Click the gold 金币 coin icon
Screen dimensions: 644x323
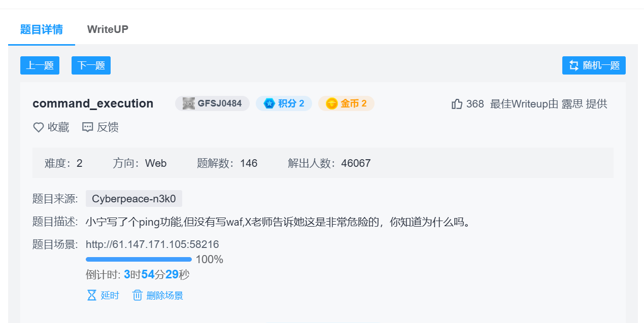click(x=331, y=103)
